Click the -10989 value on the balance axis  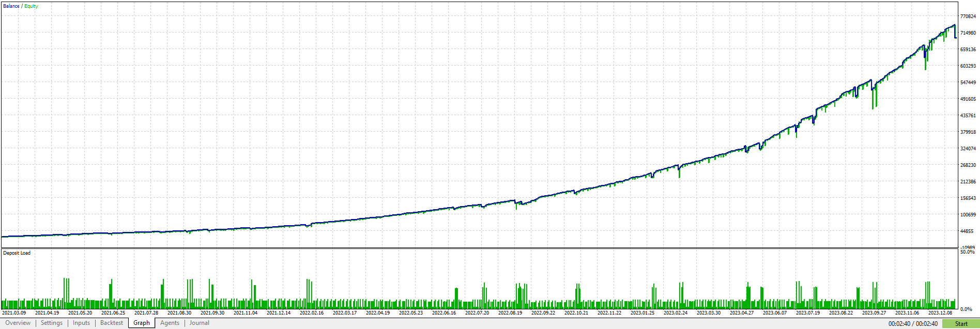point(967,247)
